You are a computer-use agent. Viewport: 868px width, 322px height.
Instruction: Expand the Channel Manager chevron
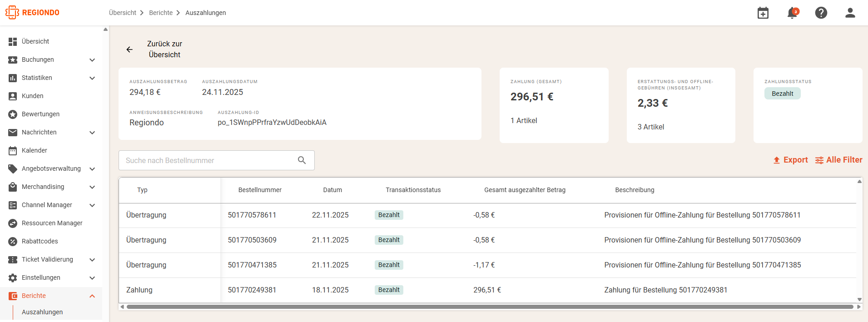[x=92, y=205]
